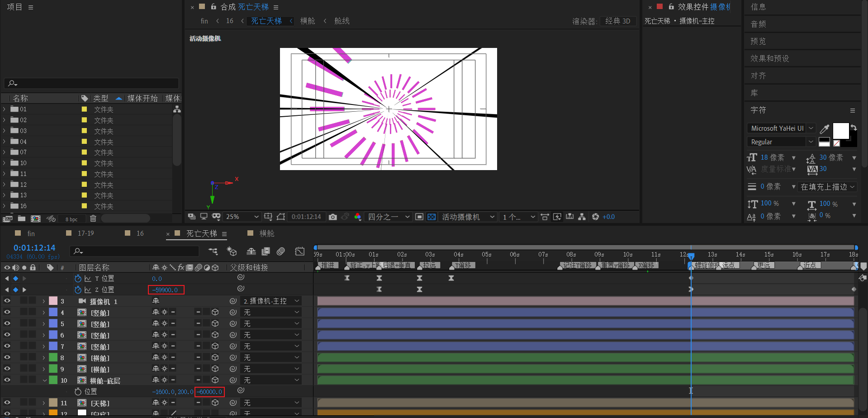Toggle stopwatch for Z 位置 property
This screenshot has height=418, width=868.
coord(78,290)
